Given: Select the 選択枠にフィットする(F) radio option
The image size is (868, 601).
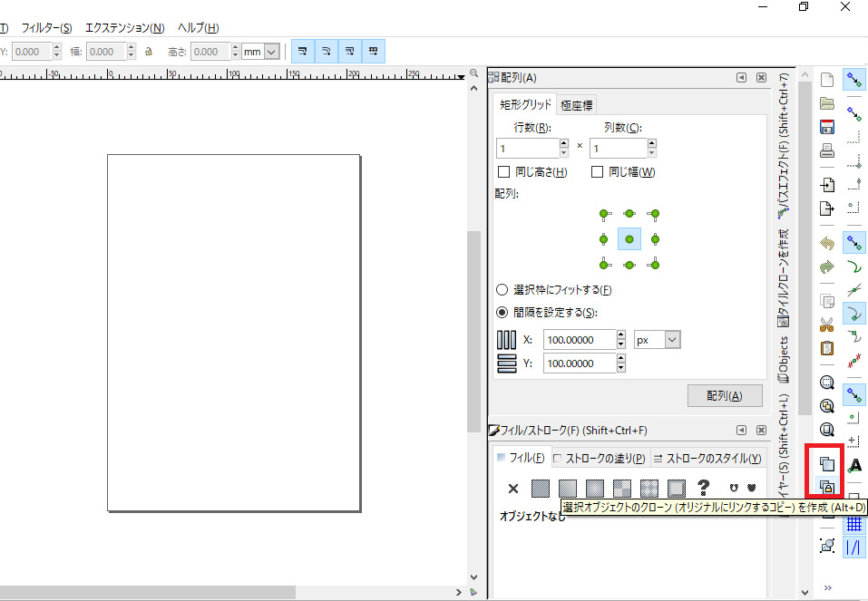Looking at the screenshot, I should [502, 289].
